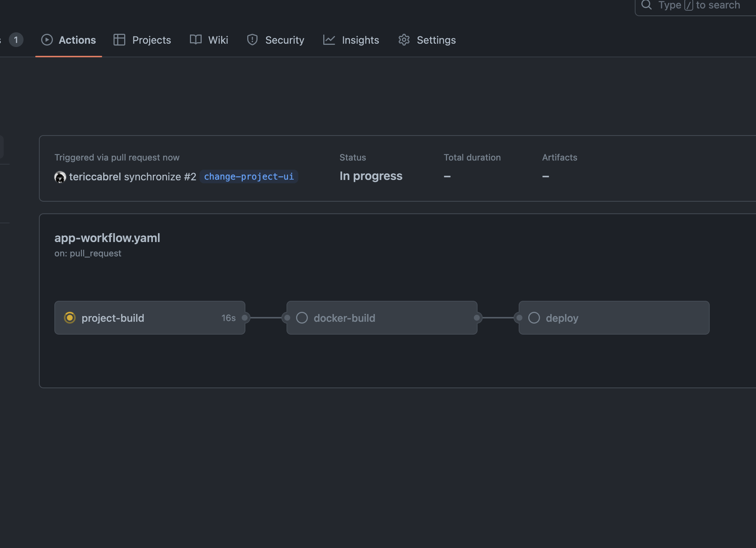Viewport: 756px width, 548px height.
Task: Click the Wiki navigation icon
Action: (x=195, y=39)
